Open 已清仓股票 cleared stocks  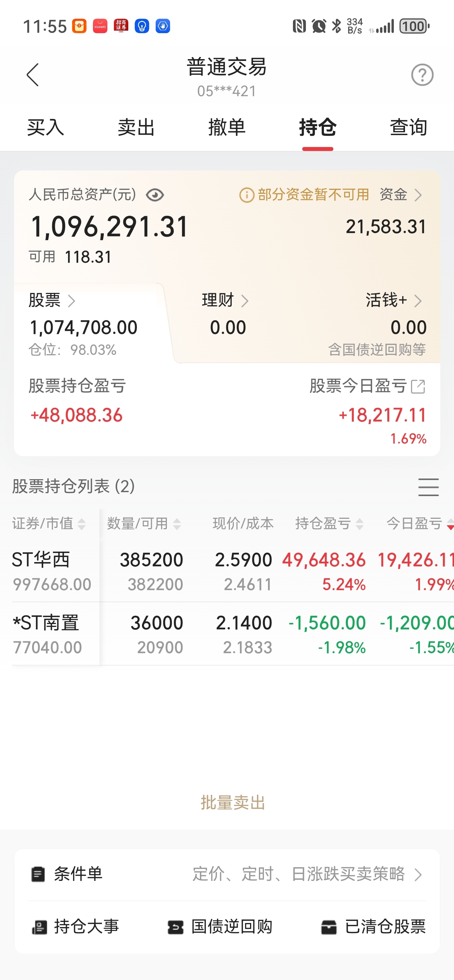(x=373, y=926)
